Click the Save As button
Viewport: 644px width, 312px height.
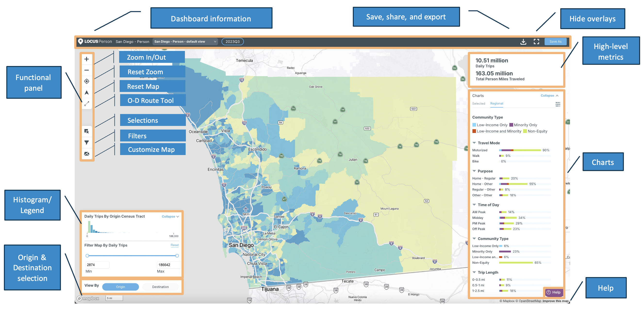coord(555,41)
